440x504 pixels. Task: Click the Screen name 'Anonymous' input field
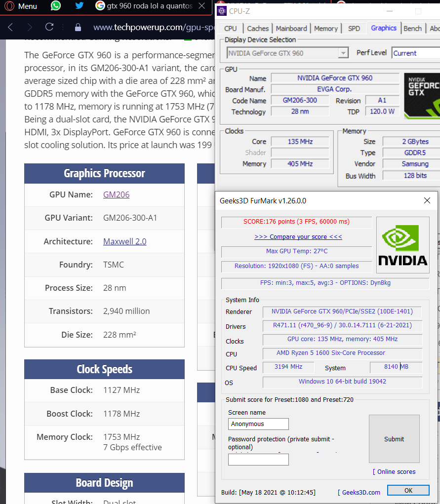coord(258,424)
